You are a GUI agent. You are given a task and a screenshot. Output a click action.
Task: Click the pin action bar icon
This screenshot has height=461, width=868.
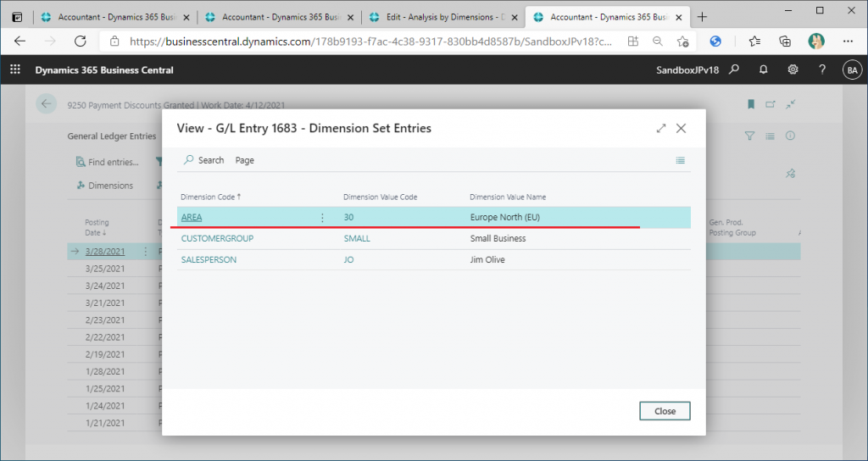791,174
